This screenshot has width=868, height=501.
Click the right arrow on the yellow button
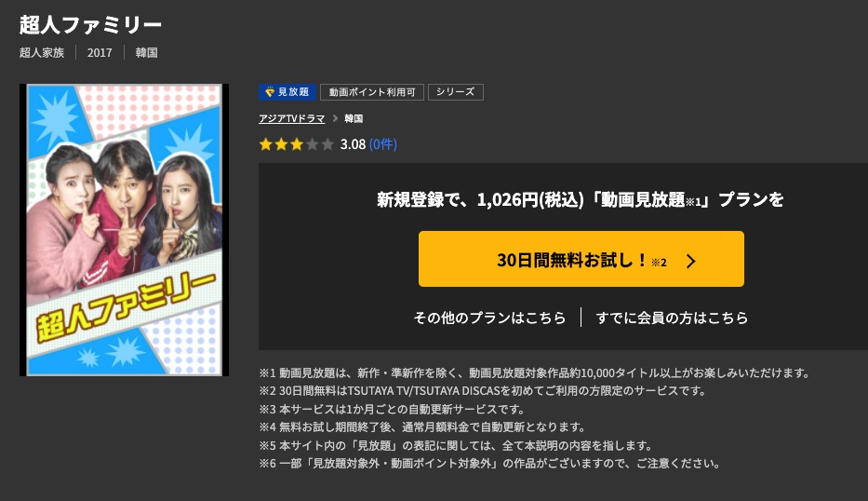pos(691,261)
